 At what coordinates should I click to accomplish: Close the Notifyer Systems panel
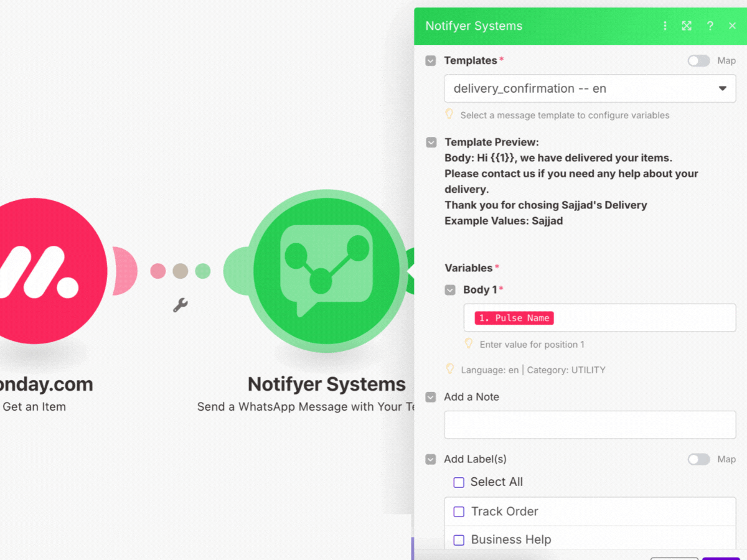732,26
